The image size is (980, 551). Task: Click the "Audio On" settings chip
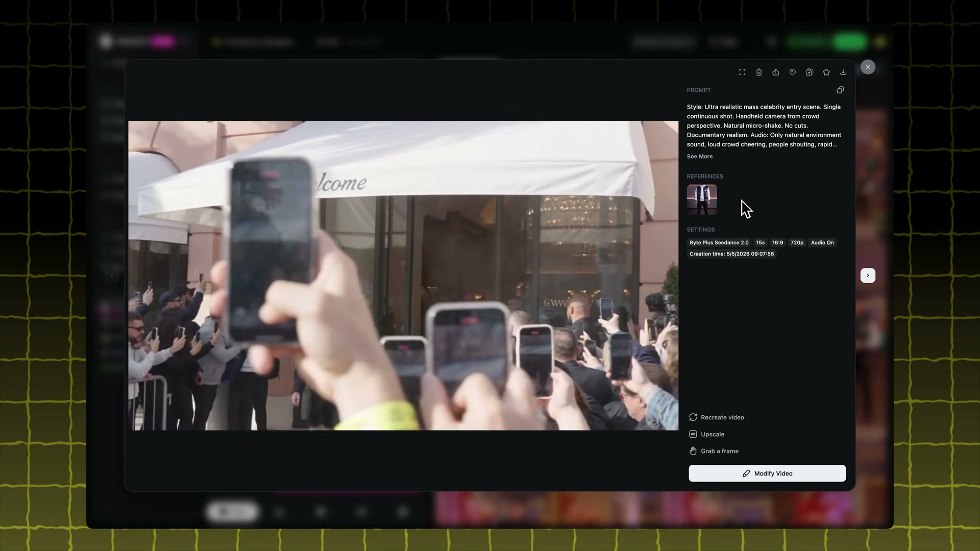[x=822, y=243]
